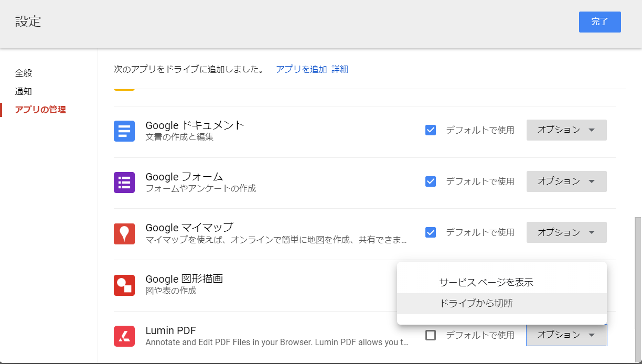642x364 pixels.
Task: Click the Annotate and Edit PDF Files description
Action: [277, 342]
